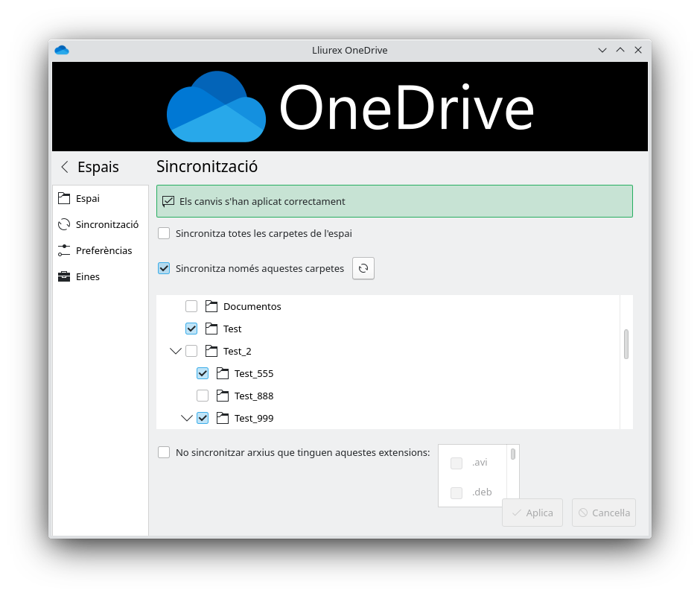The width and height of the screenshot is (700, 596).
Task: Click the folder tree vertical scrollbar
Action: [626, 344]
